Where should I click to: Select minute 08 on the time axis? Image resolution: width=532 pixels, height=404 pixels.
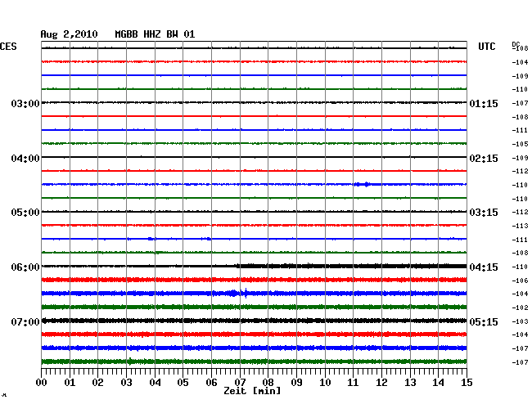tap(268, 383)
